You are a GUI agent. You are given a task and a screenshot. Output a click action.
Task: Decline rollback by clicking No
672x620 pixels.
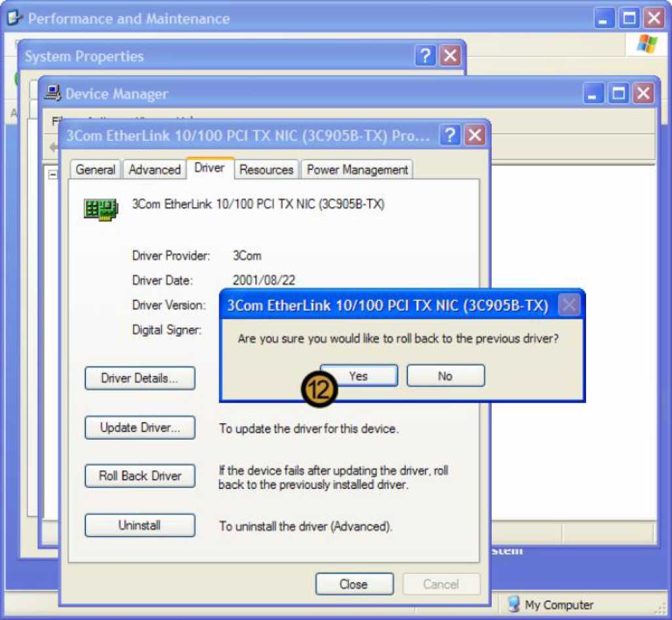pyautogui.click(x=445, y=376)
